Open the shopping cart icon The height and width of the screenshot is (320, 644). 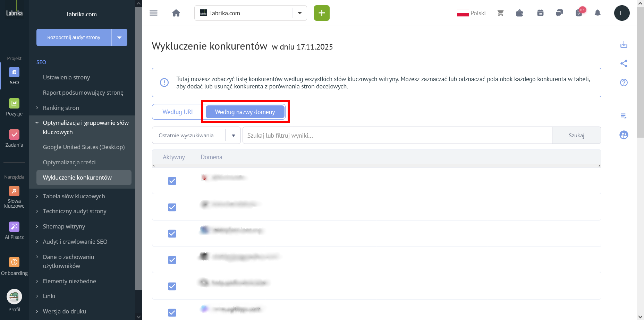click(500, 13)
